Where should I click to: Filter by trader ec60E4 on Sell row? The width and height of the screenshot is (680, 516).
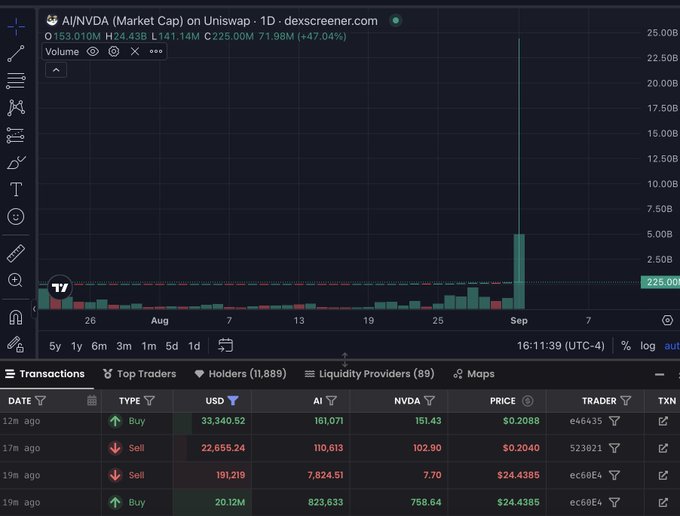tap(614, 475)
